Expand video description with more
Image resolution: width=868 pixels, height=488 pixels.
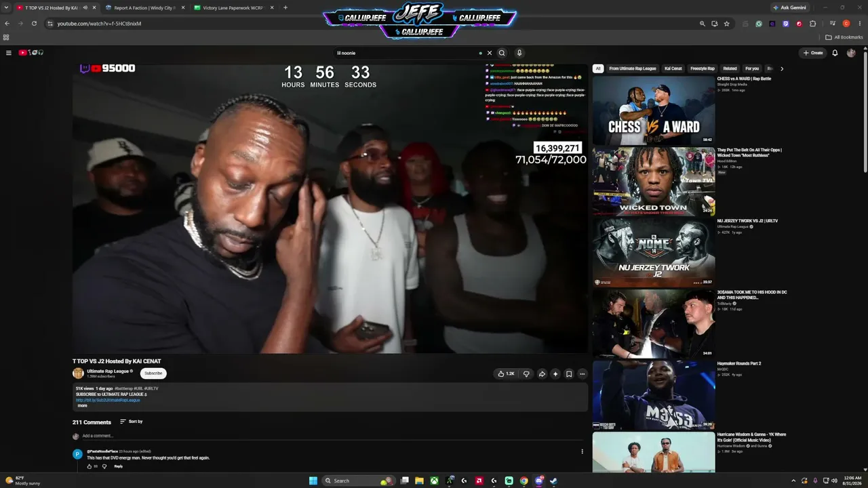82,405
